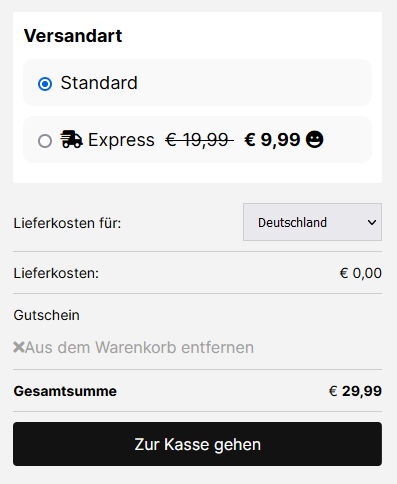Click the Lieferkosten für: label
Viewport: 397px width, 484px height.
coord(67,223)
